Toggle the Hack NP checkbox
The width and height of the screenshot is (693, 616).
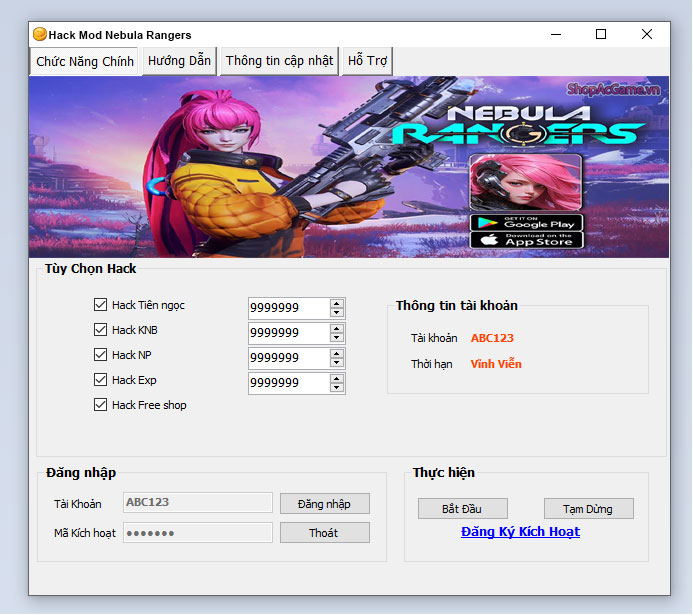(x=100, y=355)
